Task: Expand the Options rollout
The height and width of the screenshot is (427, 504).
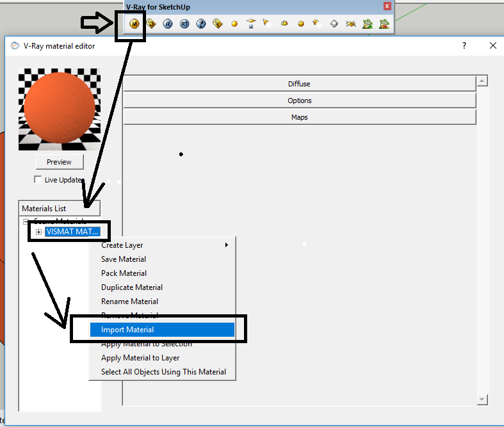Action: 299,101
